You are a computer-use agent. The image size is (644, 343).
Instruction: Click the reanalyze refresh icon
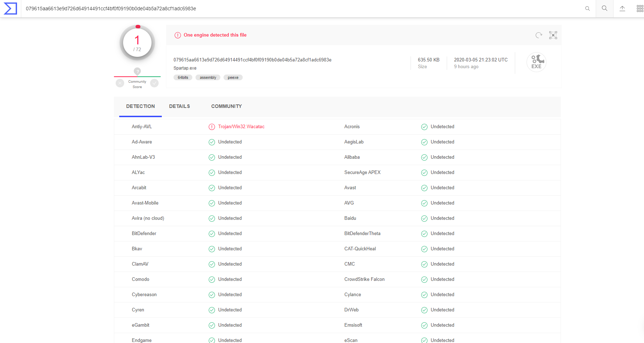point(539,35)
